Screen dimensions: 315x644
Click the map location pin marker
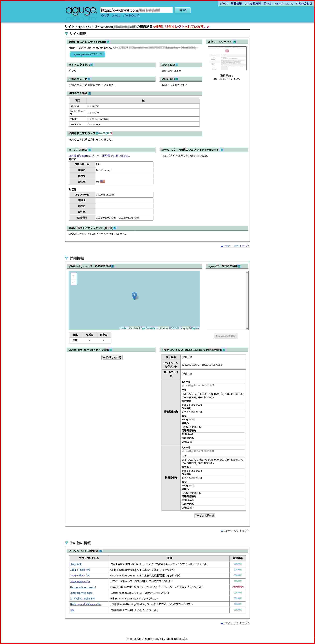coord(135,296)
